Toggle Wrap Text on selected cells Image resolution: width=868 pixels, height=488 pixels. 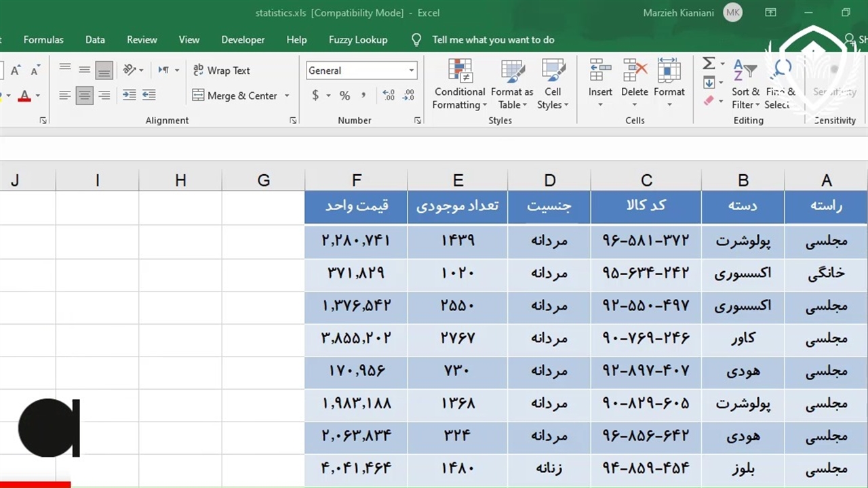point(222,70)
